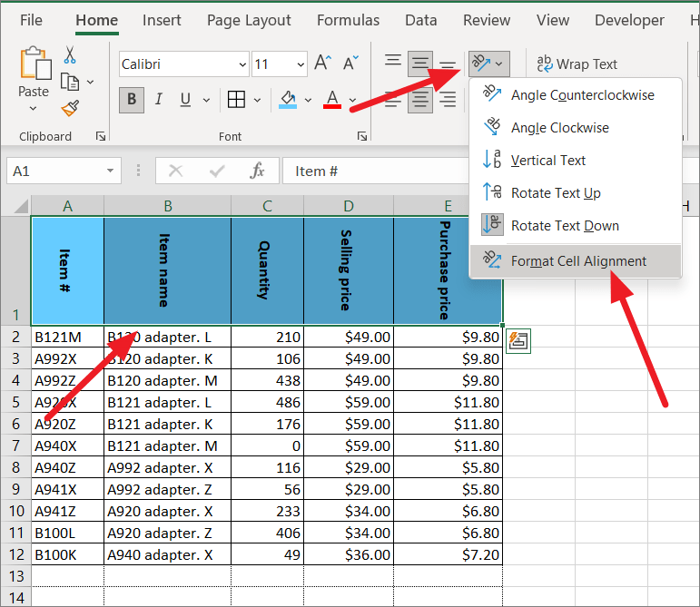The height and width of the screenshot is (607, 700).
Task: Select row 7 header
Action: pos(15,445)
